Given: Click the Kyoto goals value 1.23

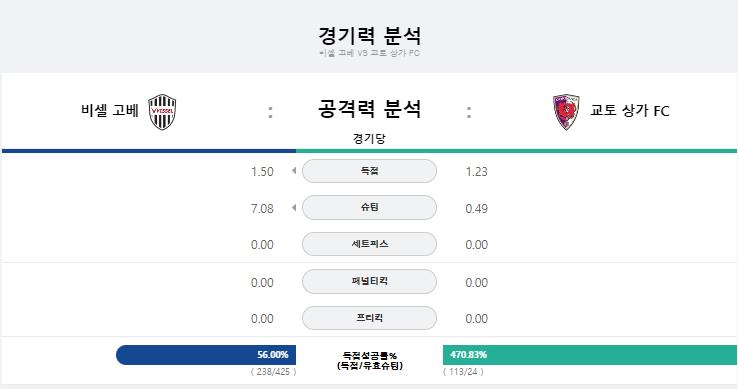Looking at the screenshot, I should point(476,171).
